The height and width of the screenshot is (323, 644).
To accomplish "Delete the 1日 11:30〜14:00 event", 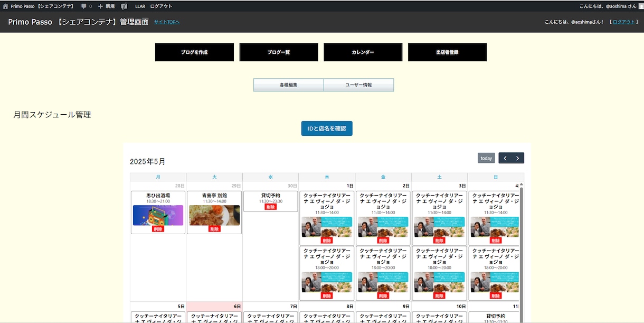I will pos(327,241).
